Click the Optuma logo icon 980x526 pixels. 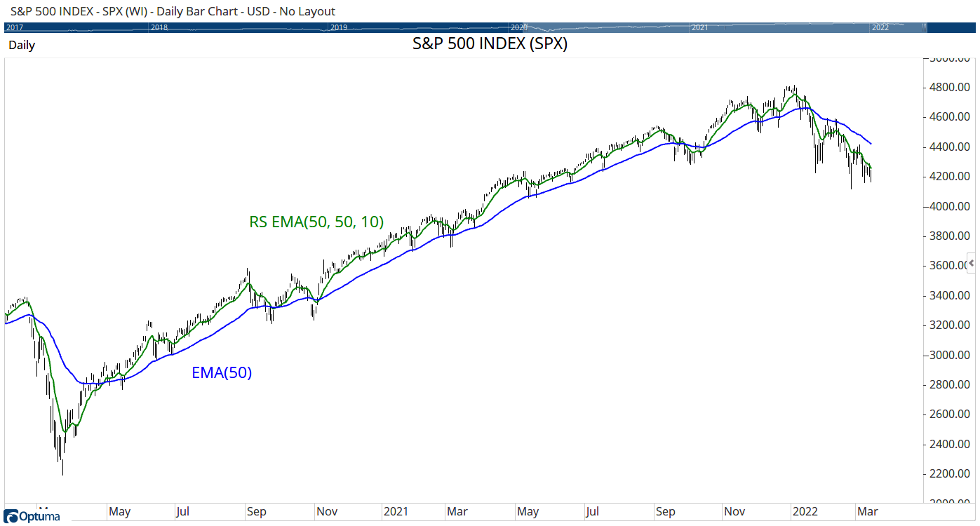click(11, 517)
